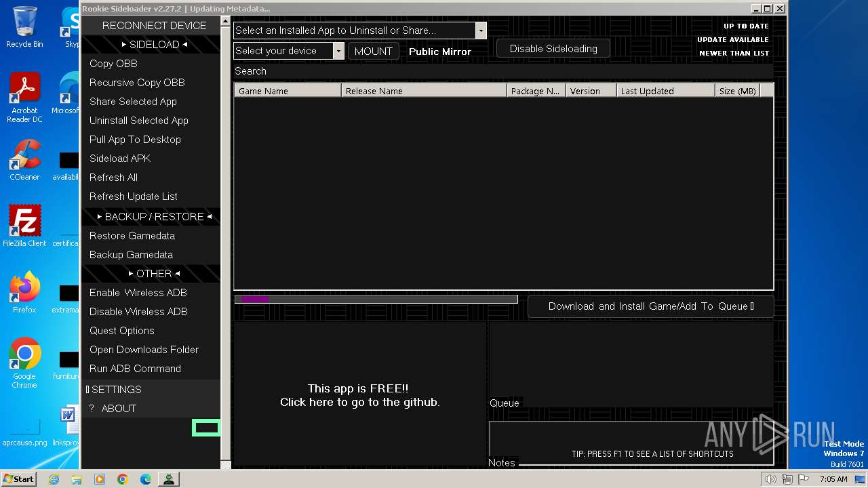
Task: Select the Microsoft Edge desktop shortcut
Action: tap(66, 94)
